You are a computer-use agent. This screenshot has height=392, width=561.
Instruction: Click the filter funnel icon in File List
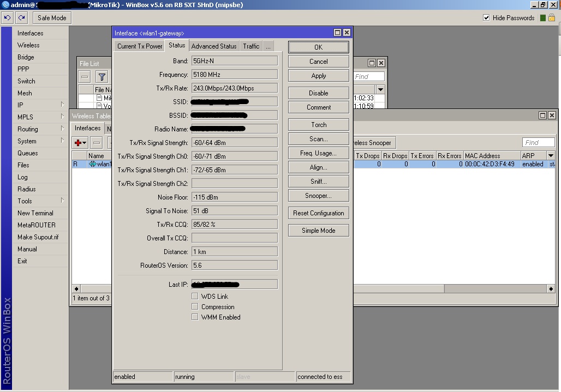pos(102,77)
